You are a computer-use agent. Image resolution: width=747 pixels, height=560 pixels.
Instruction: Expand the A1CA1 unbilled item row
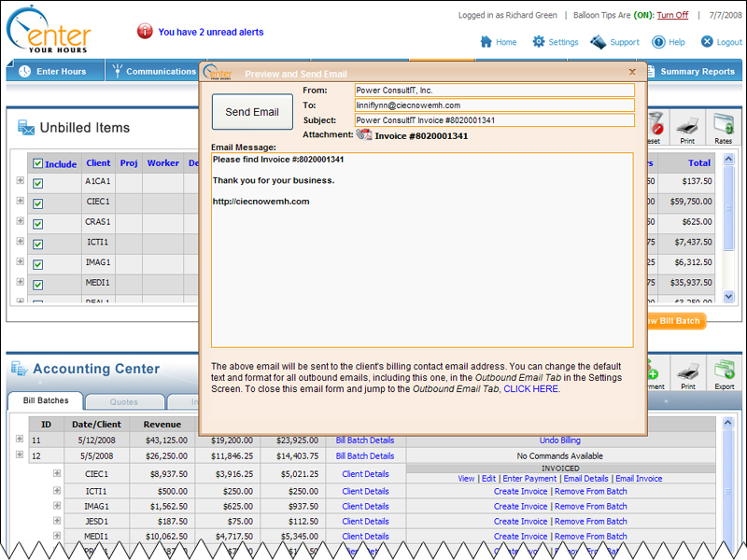(21, 181)
